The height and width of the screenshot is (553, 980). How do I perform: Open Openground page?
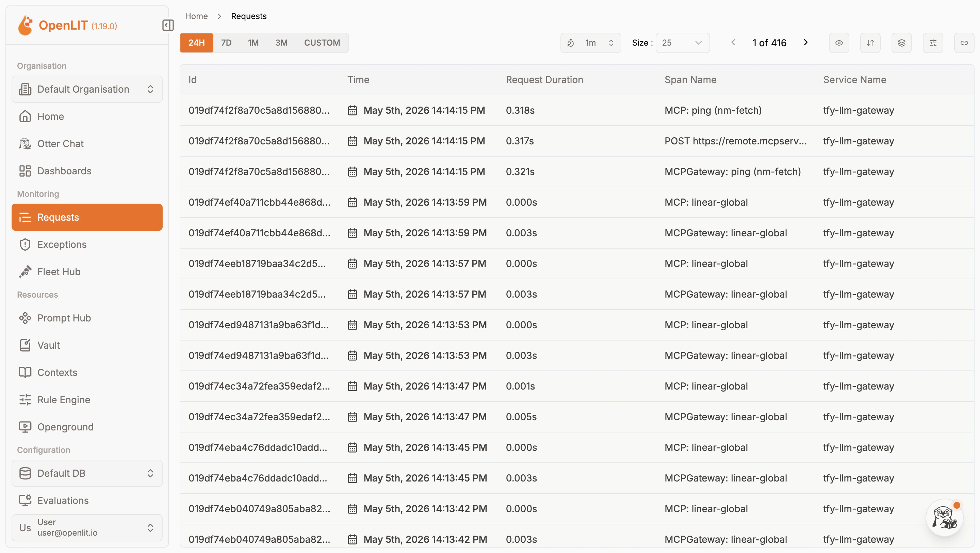point(87,427)
